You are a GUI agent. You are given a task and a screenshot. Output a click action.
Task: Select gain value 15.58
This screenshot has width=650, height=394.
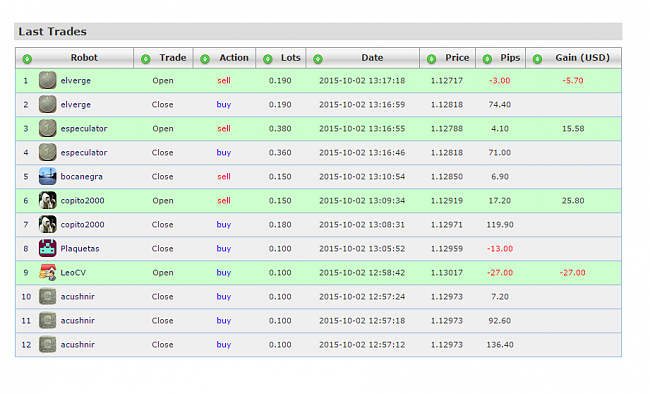pos(573,129)
